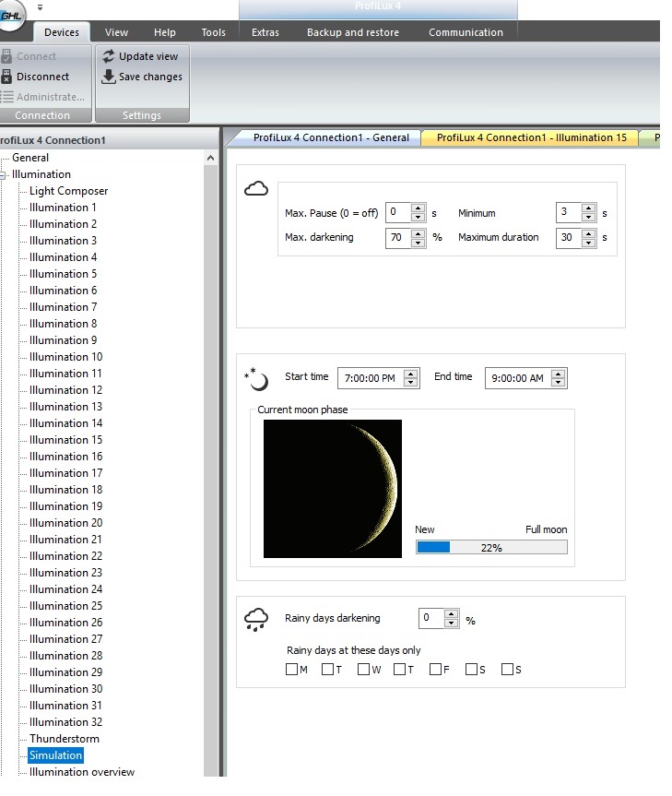The height and width of the screenshot is (796, 672).
Task: Click the End time field 9:00:00 AM
Action: [518, 378]
